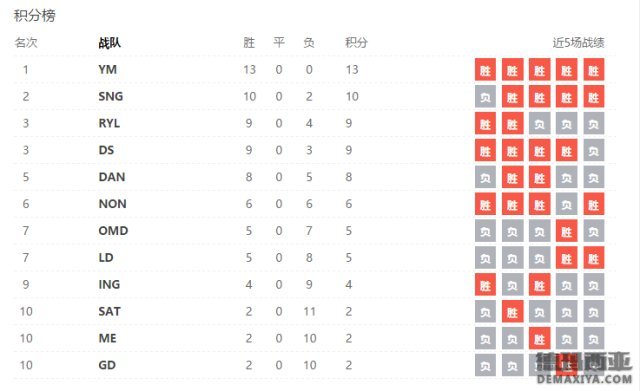Click the 积分榜 title
The image size is (640, 391).
35,16
